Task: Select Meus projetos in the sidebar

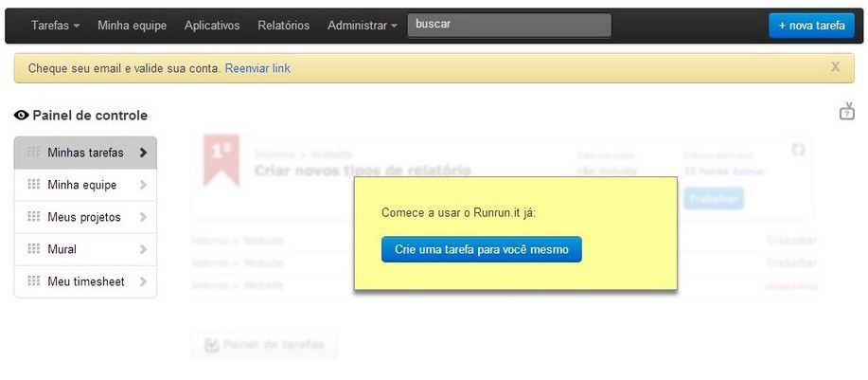Action: [x=85, y=217]
